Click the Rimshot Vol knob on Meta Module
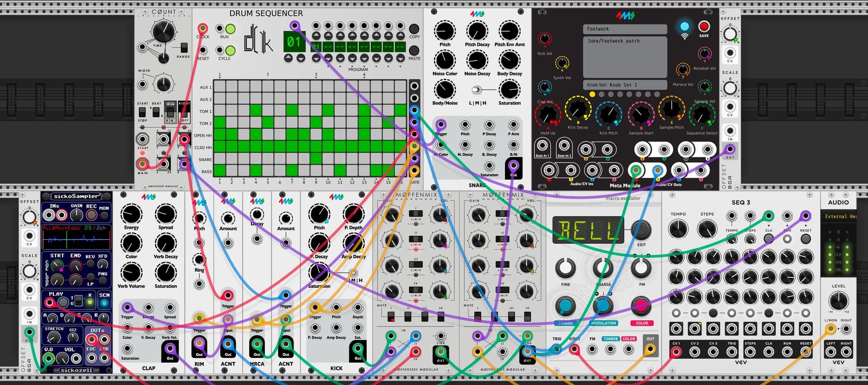 (704, 54)
